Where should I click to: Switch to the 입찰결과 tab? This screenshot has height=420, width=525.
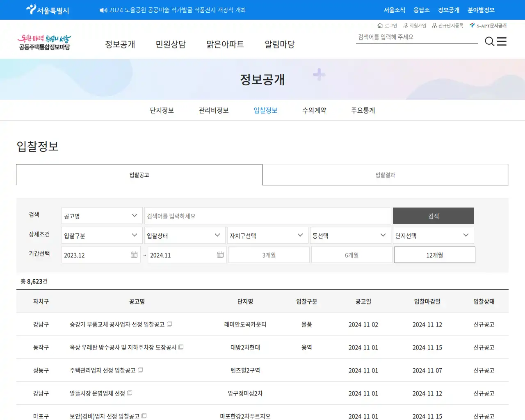click(x=385, y=175)
